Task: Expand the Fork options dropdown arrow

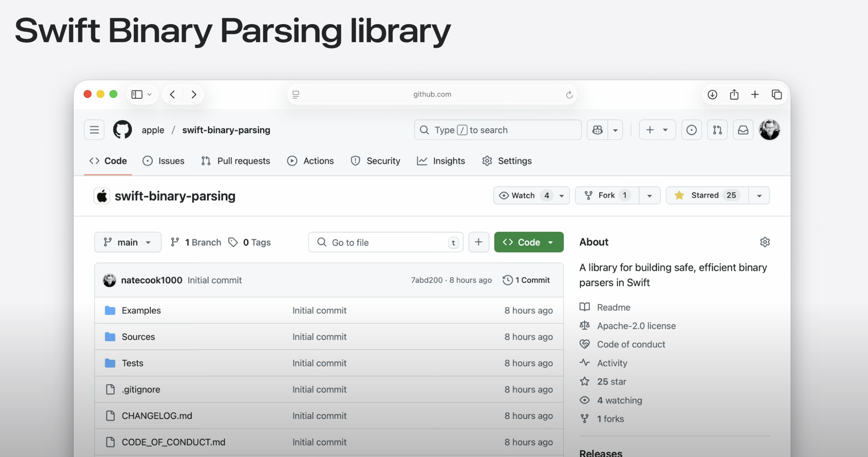Action: [x=649, y=196]
